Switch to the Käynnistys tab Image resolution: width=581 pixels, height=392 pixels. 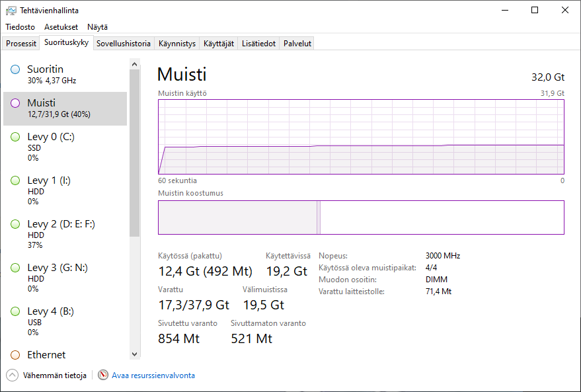coord(177,44)
